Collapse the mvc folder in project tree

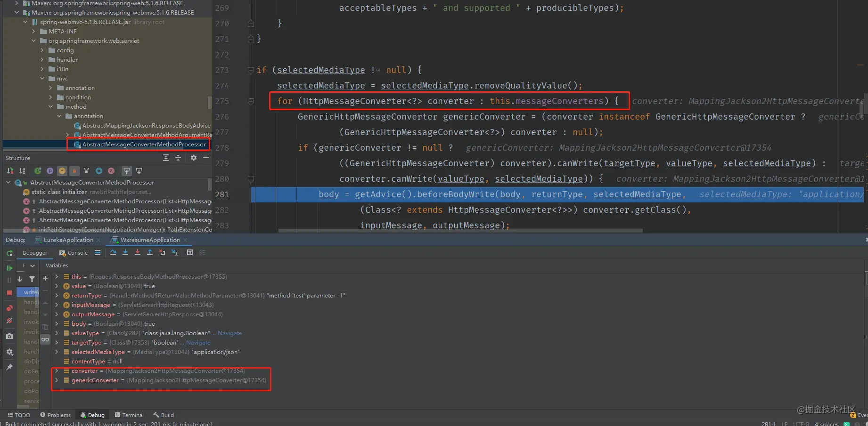click(42, 79)
